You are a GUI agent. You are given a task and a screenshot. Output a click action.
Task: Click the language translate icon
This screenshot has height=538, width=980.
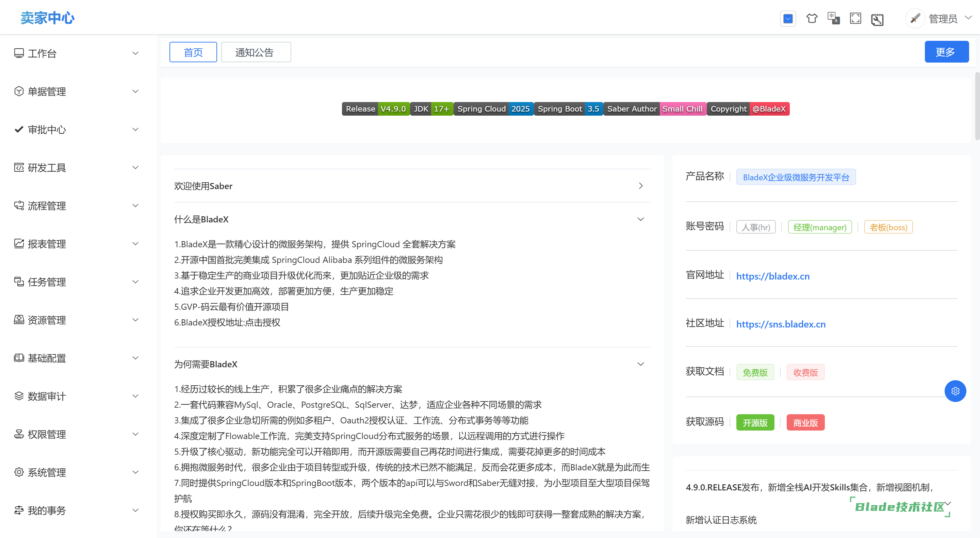pyautogui.click(x=834, y=18)
